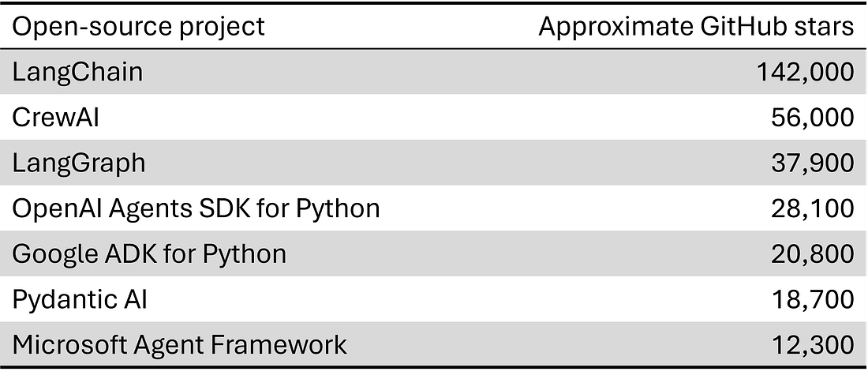Click the 'Open-source project' column header
The height and width of the screenshot is (379, 868).
tap(138, 26)
